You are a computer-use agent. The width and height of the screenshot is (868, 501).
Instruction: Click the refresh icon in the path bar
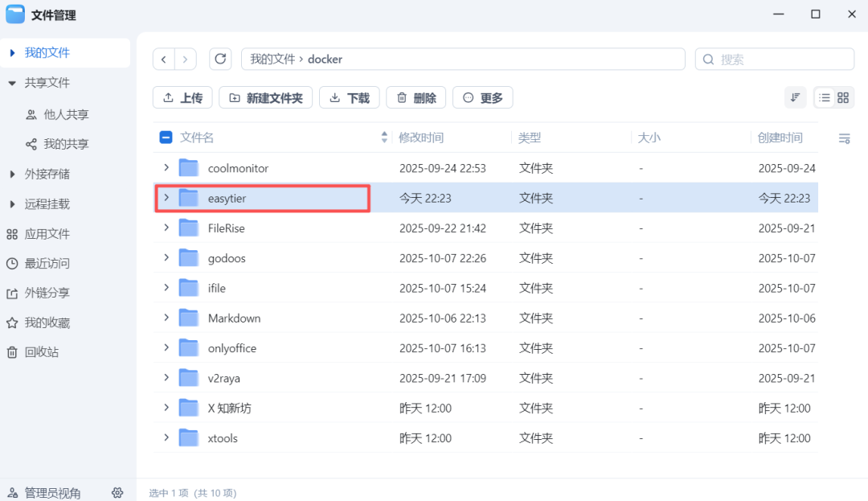[220, 59]
